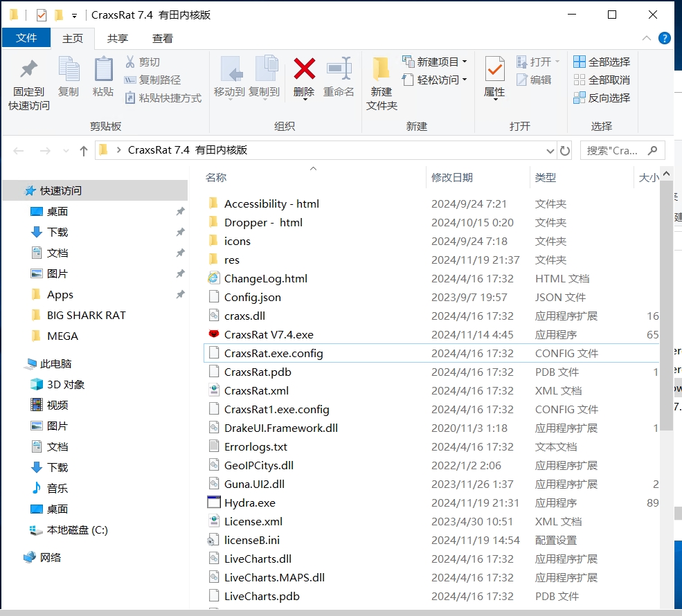This screenshot has width=682, height=616.
Task: Focus the 搜索 search box
Action: pos(622,150)
